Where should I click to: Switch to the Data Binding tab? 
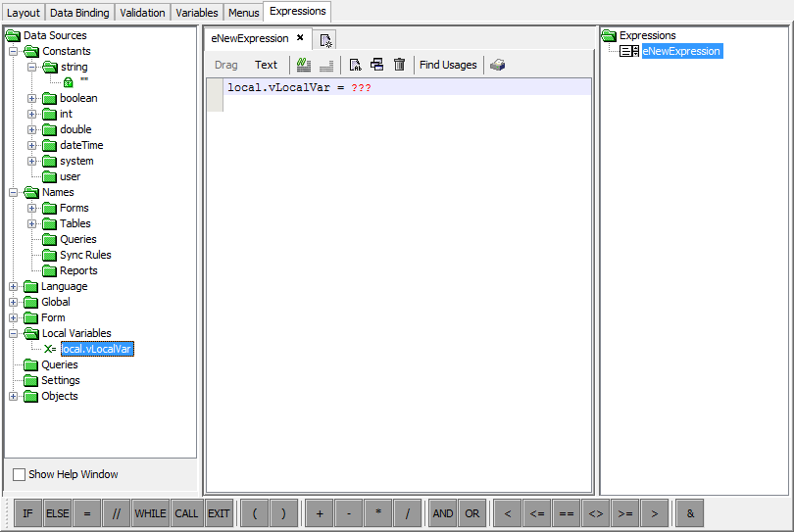[x=80, y=13]
